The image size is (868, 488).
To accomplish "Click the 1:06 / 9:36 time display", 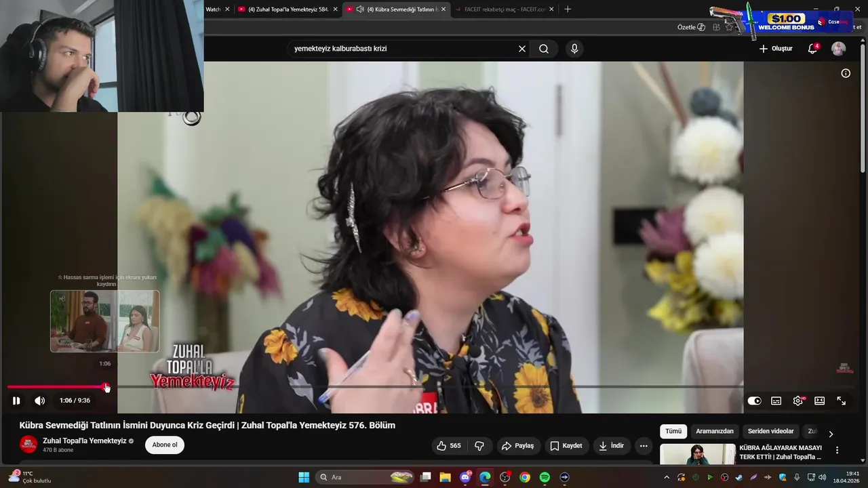I will (75, 401).
